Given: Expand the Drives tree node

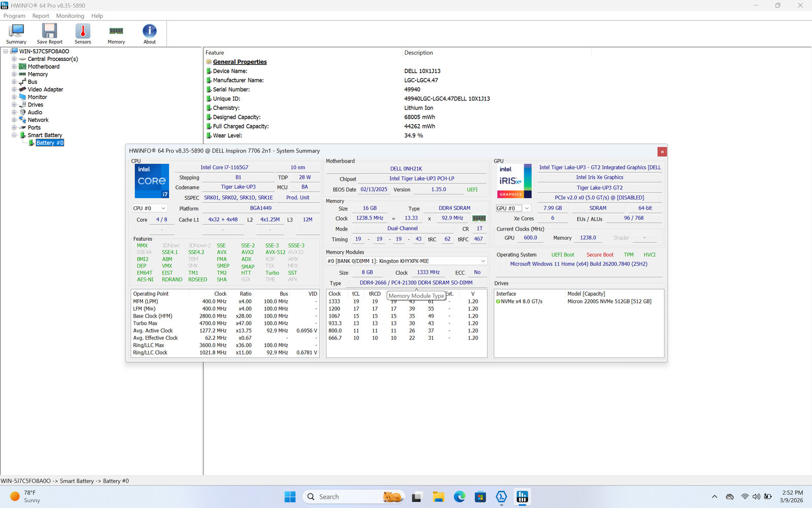Looking at the screenshot, I should tap(14, 105).
